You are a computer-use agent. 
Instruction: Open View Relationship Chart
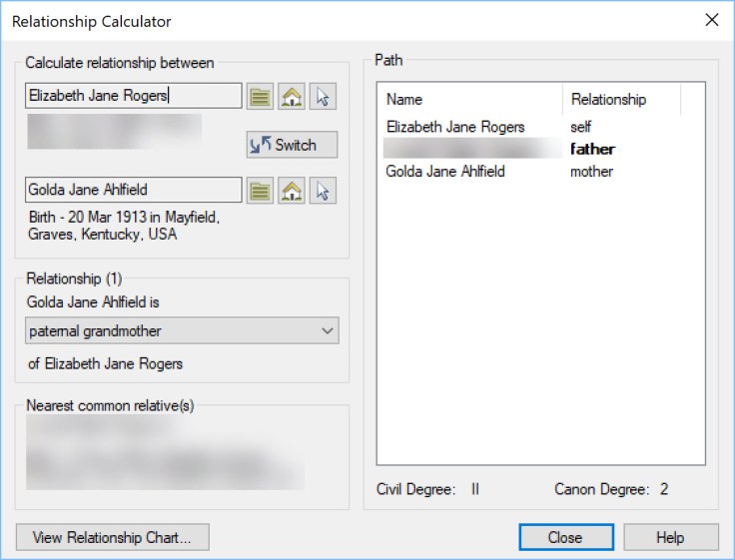(x=112, y=537)
